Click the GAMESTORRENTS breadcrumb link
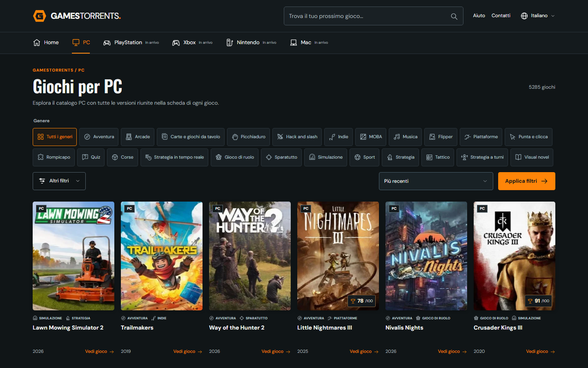This screenshot has height=368, width=588. [x=53, y=70]
